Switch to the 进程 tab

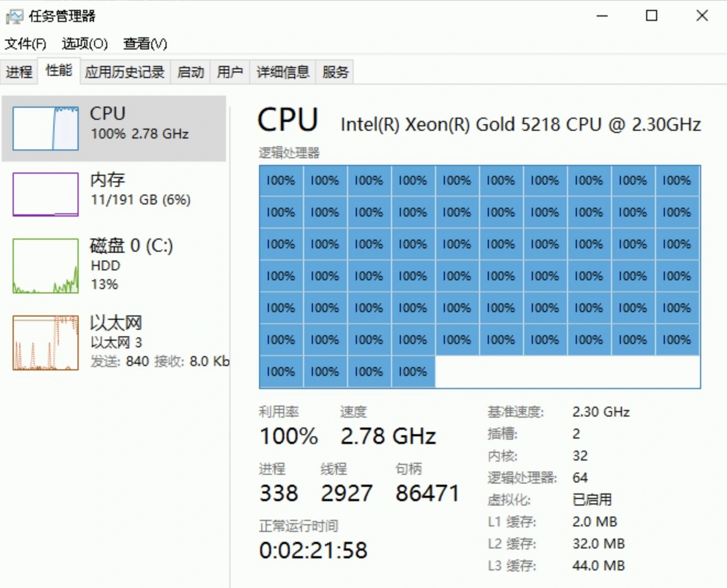coord(19,72)
